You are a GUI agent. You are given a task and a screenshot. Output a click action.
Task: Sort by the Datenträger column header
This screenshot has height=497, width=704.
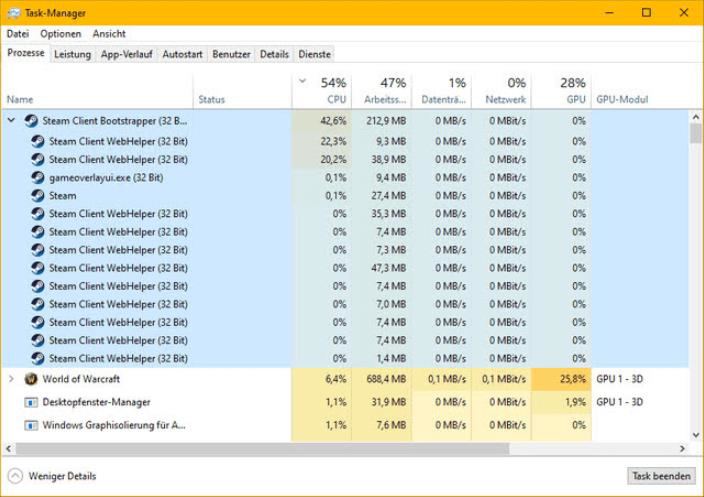441,91
